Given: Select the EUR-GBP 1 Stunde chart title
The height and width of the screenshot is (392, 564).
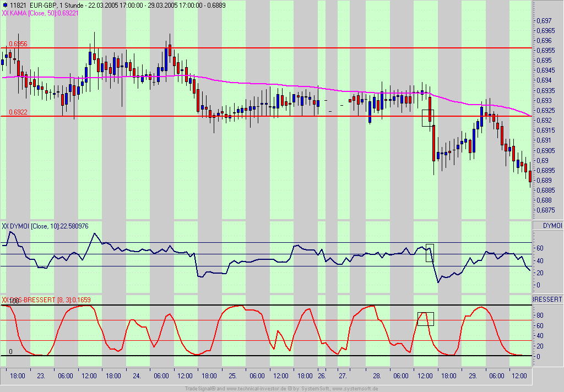Looking at the screenshot, I should [x=118, y=6].
